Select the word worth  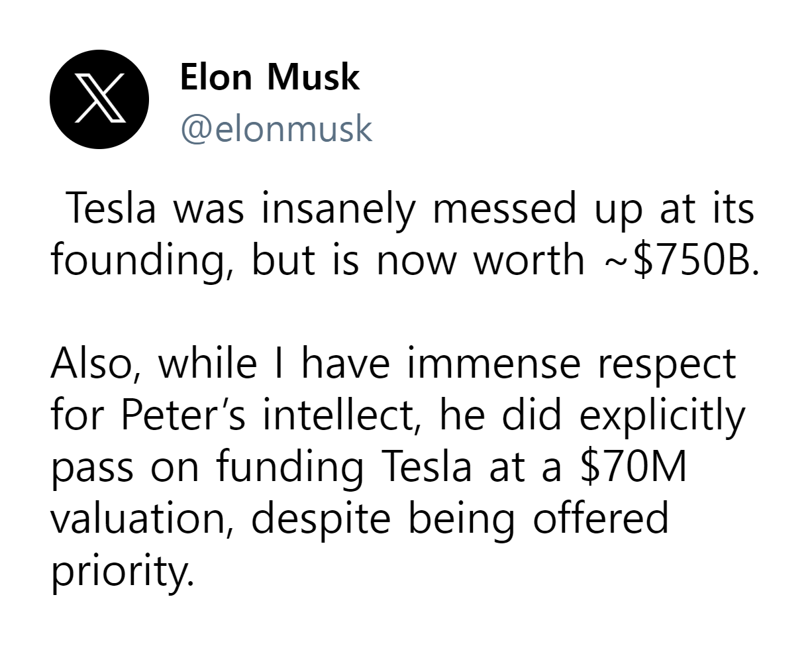[529, 260]
